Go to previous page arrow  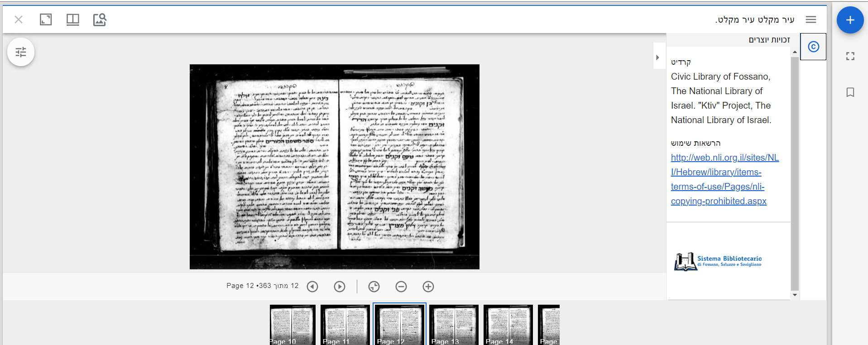point(312,287)
